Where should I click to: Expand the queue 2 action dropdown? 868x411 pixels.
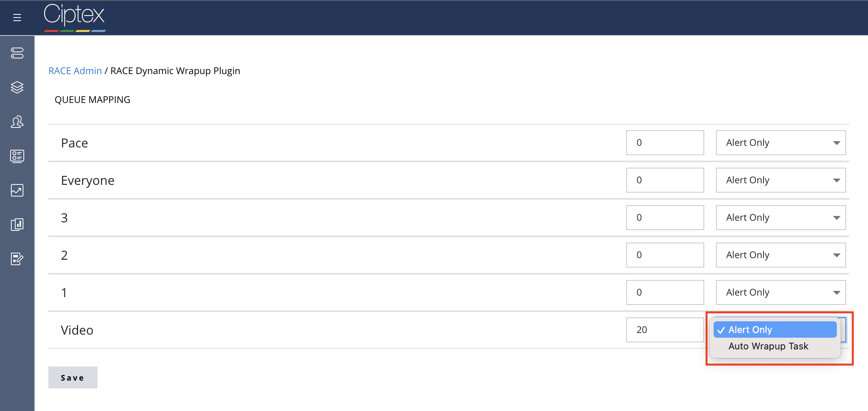pyautogui.click(x=781, y=255)
